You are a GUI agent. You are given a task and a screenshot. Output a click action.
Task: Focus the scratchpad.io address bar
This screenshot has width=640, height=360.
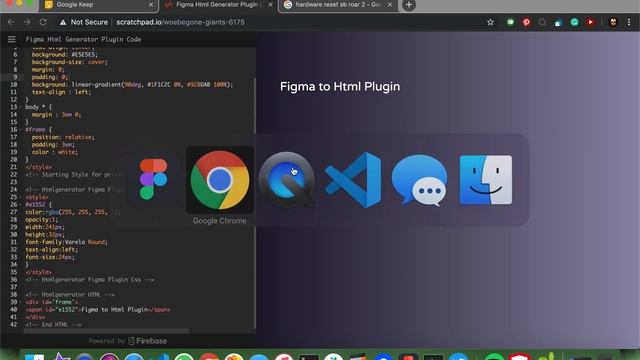pos(180,22)
